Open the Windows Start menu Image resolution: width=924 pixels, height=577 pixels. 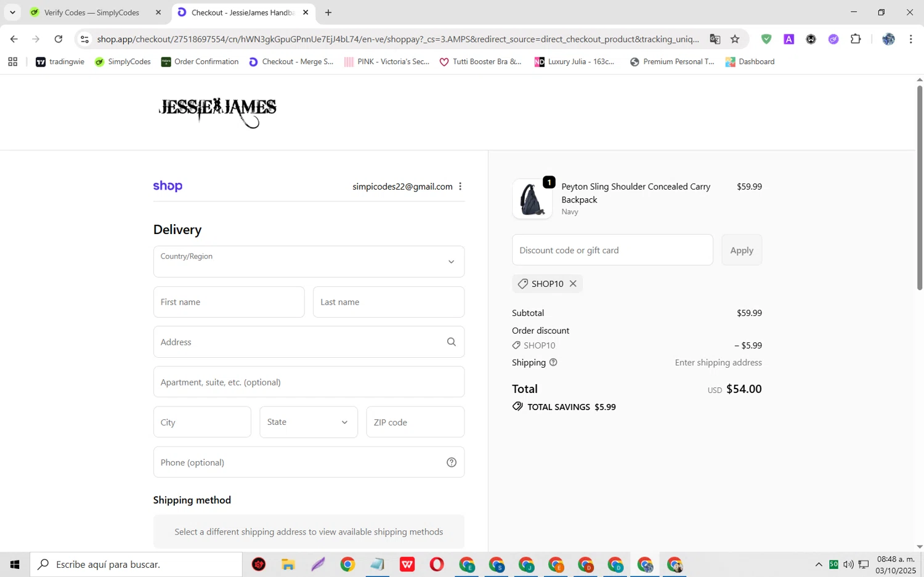click(x=15, y=564)
